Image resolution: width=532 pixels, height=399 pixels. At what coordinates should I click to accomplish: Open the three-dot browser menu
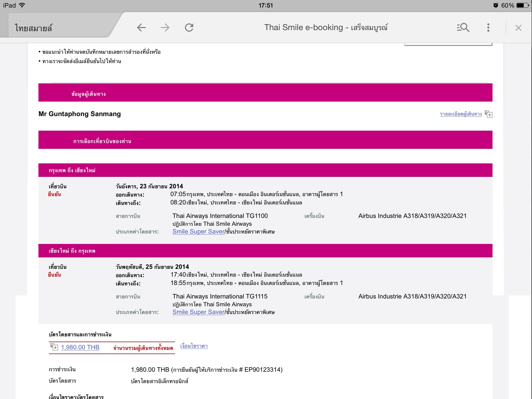[488, 28]
